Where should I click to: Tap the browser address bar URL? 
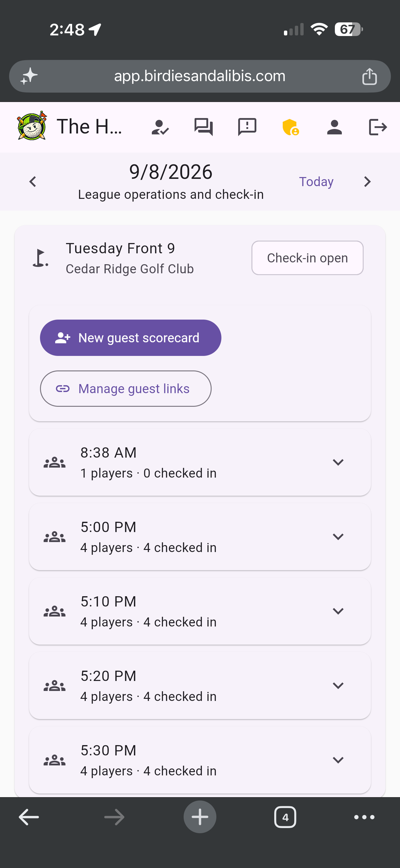pyautogui.click(x=200, y=76)
